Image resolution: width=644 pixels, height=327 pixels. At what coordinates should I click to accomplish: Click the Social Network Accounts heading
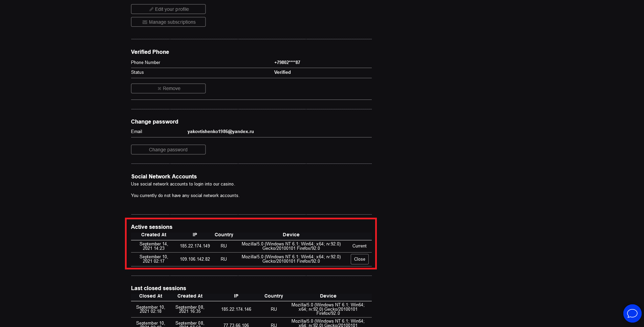(x=164, y=177)
